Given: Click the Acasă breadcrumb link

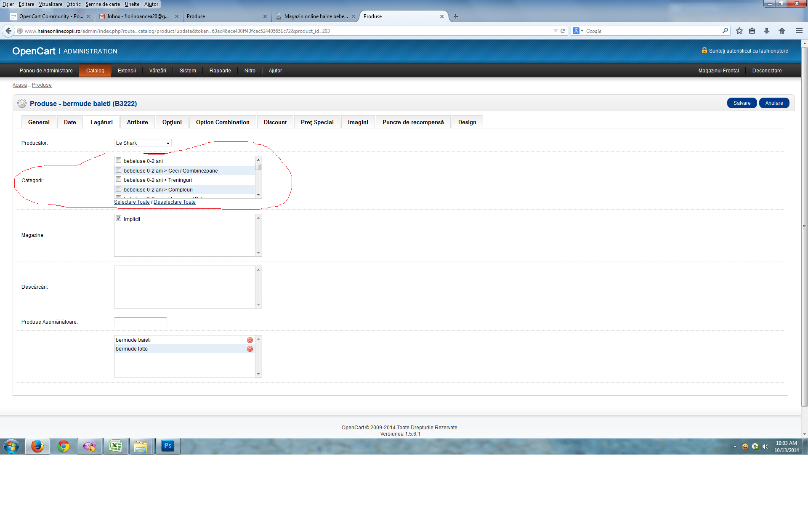Looking at the screenshot, I should tap(20, 85).
